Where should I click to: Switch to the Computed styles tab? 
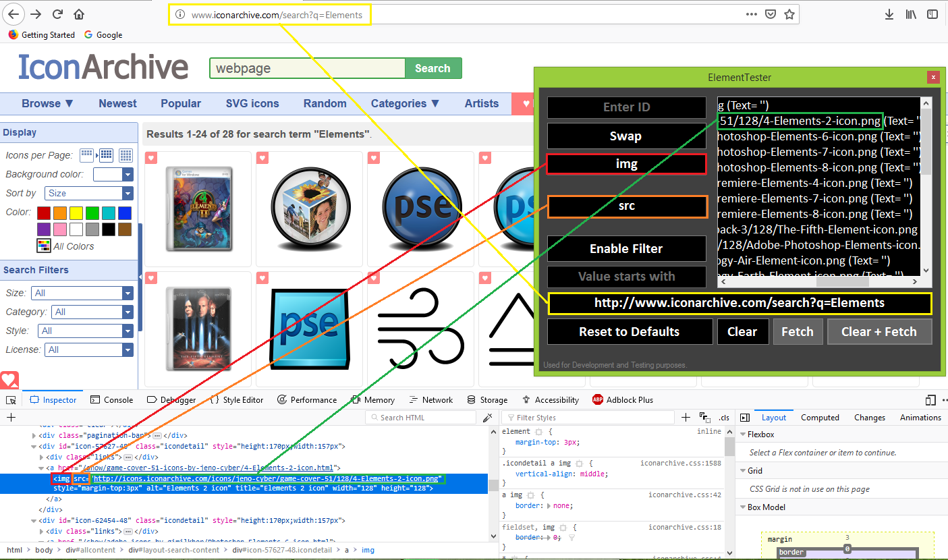[x=820, y=418]
